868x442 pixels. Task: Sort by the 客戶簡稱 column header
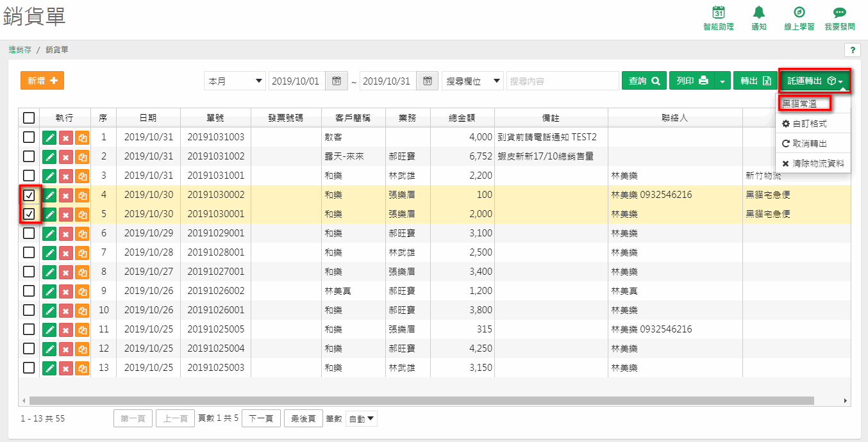click(x=353, y=118)
